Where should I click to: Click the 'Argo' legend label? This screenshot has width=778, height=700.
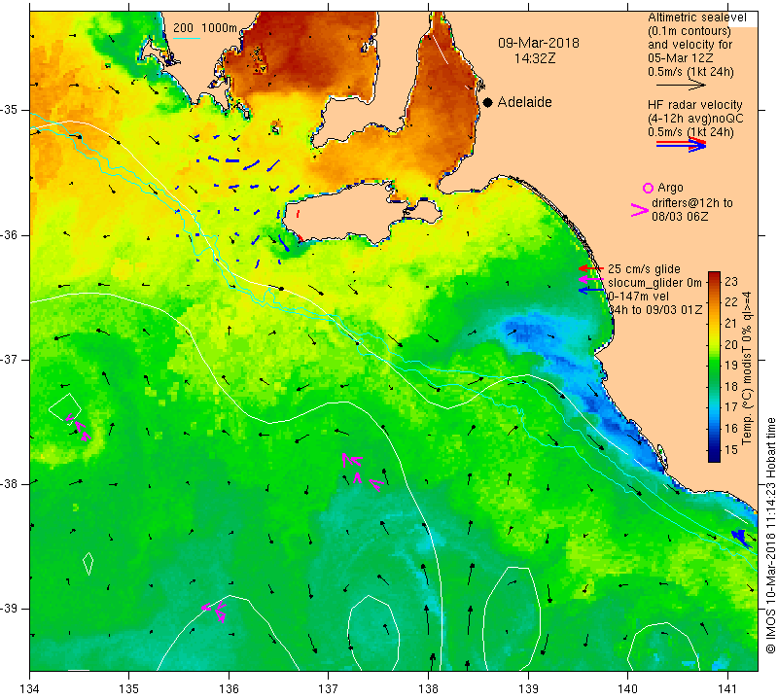(x=670, y=188)
